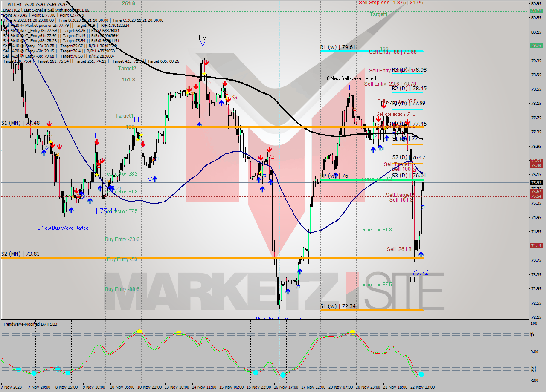
Task: Click the '7 Nov 2023' date on time axis
Action: tap(12, 387)
